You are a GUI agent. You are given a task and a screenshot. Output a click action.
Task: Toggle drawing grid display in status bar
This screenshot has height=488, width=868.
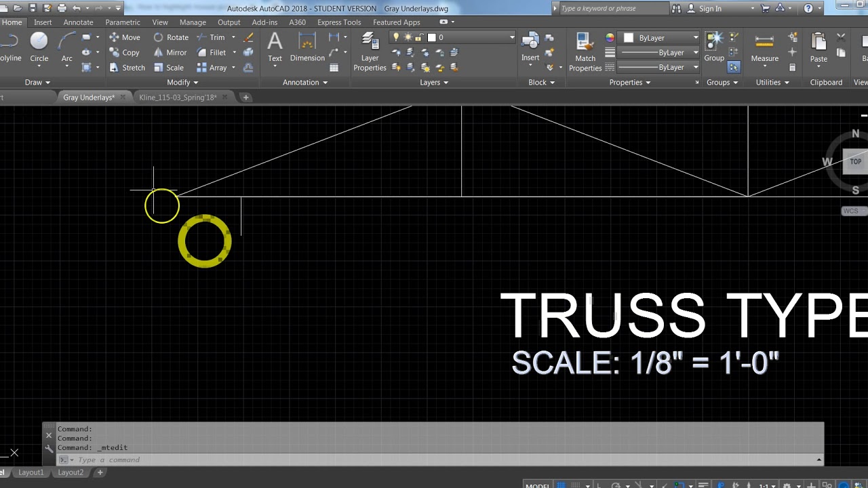[x=561, y=486]
